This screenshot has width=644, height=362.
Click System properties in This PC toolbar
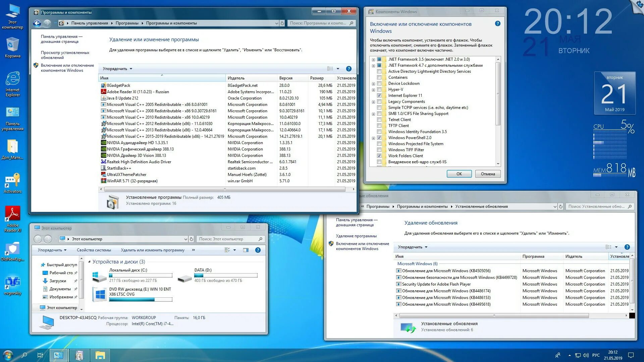(x=94, y=250)
